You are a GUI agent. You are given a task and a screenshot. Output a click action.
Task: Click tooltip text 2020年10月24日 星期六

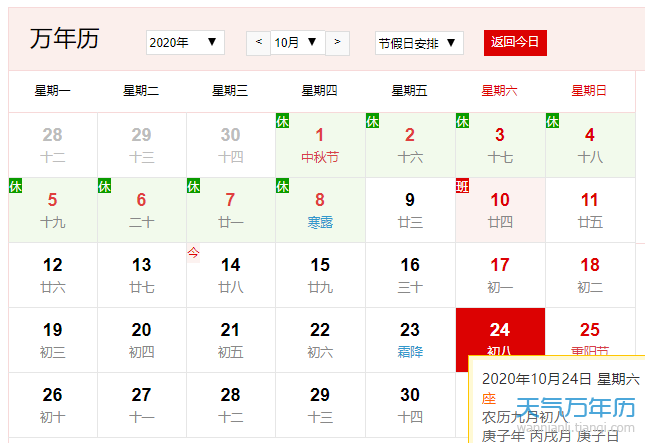[x=561, y=379]
